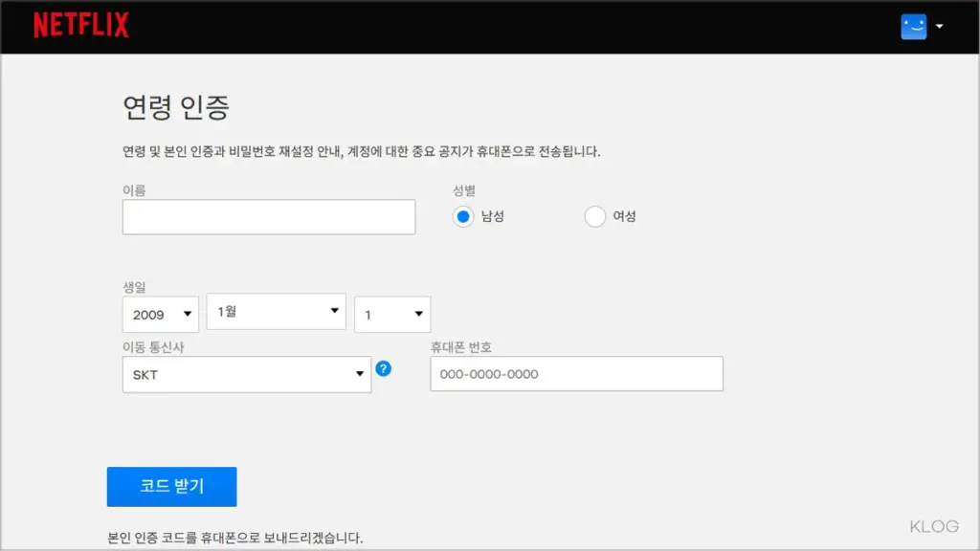Select the 여성 gender radio button

point(595,216)
